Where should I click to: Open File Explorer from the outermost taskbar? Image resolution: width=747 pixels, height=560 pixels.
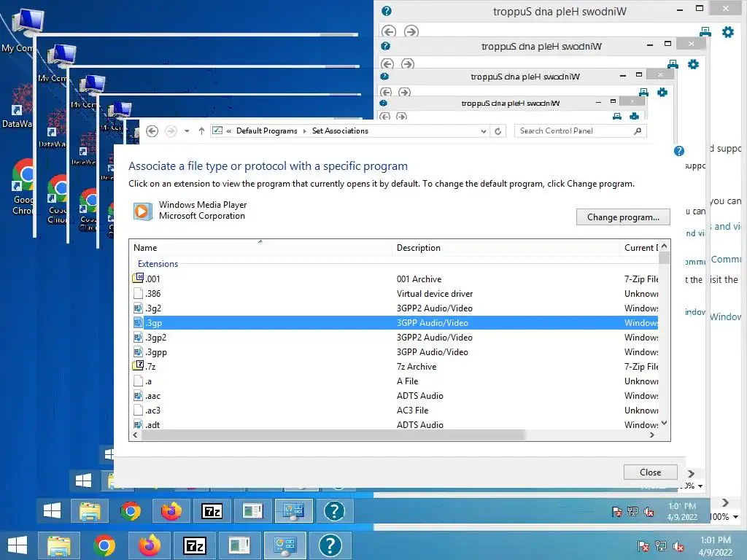[x=58, y=545]
